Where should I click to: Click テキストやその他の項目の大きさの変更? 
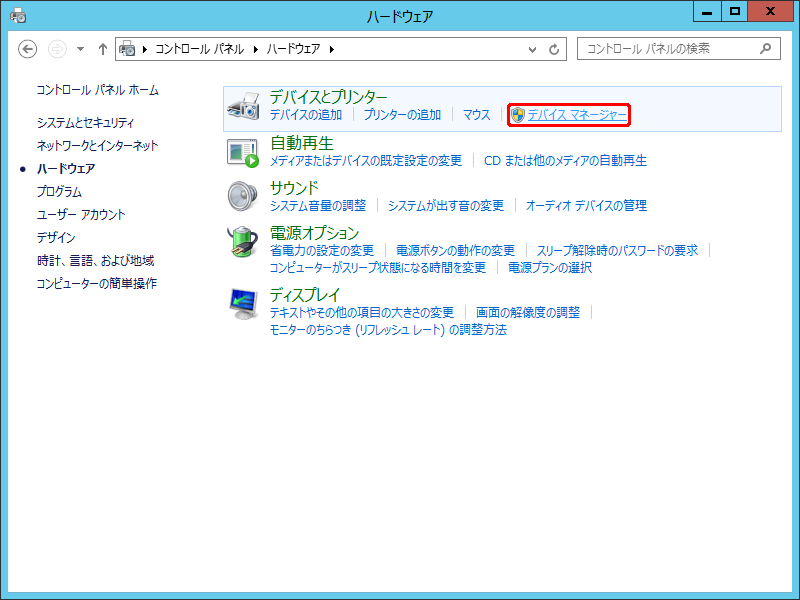(362, 312)
